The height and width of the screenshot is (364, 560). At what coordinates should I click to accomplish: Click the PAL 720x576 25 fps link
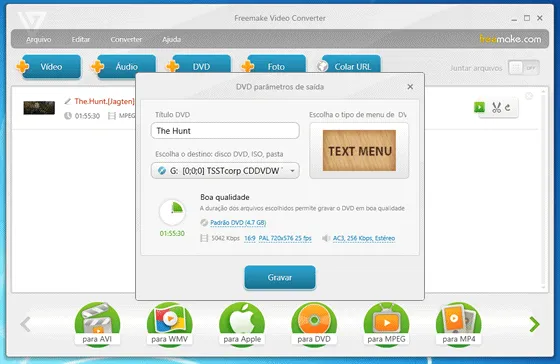pyautogui.click(x=285, y=238)
